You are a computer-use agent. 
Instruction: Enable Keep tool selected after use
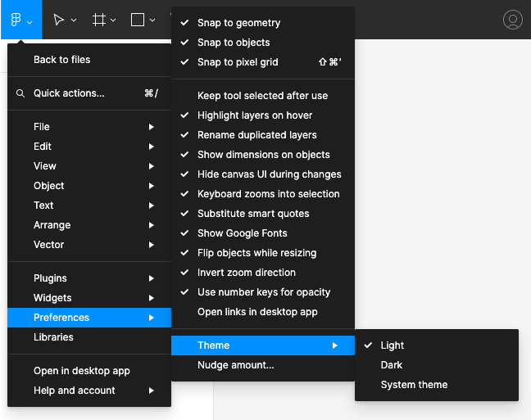263,96
